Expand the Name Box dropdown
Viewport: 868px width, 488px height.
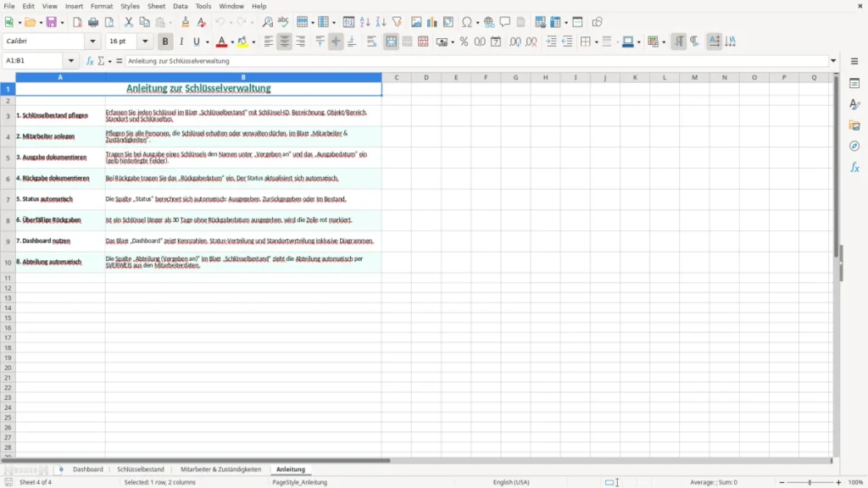click(x=71, y=61)
